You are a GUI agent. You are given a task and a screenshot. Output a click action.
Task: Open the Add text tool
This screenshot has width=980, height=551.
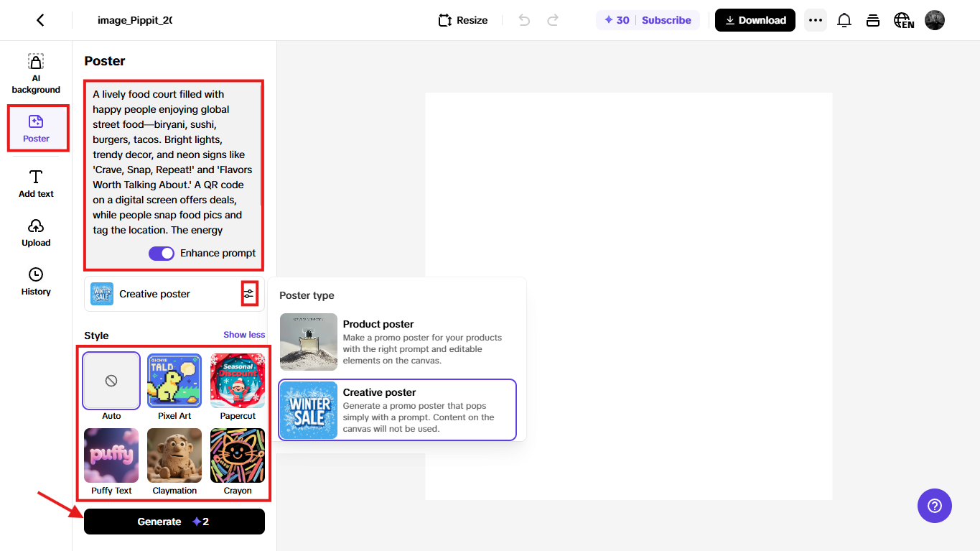pyautogui.click(x=36, y=184)
